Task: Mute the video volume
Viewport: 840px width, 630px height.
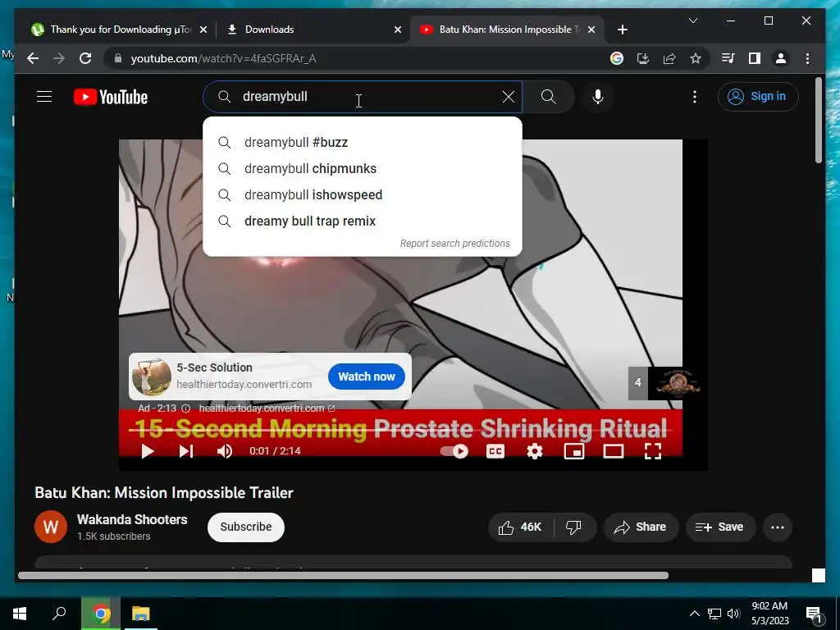Action: [x=225, y=451]
